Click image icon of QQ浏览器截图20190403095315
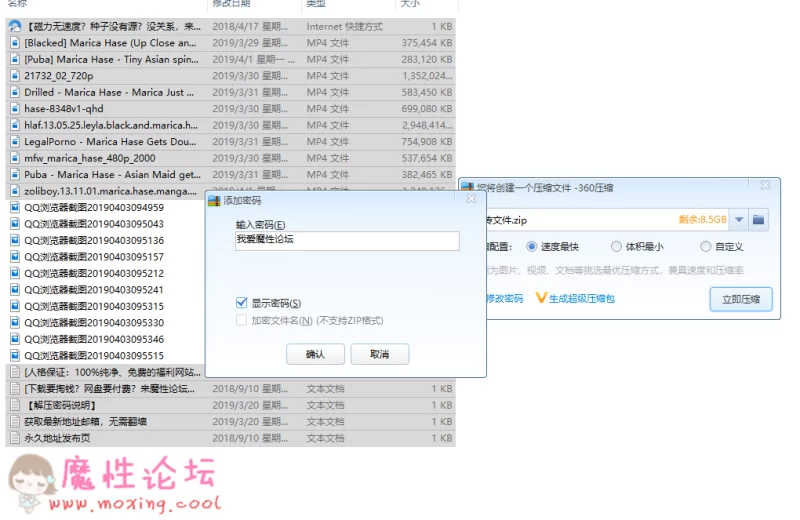Screen dimensions: 800x520 (x=15, y=306)
